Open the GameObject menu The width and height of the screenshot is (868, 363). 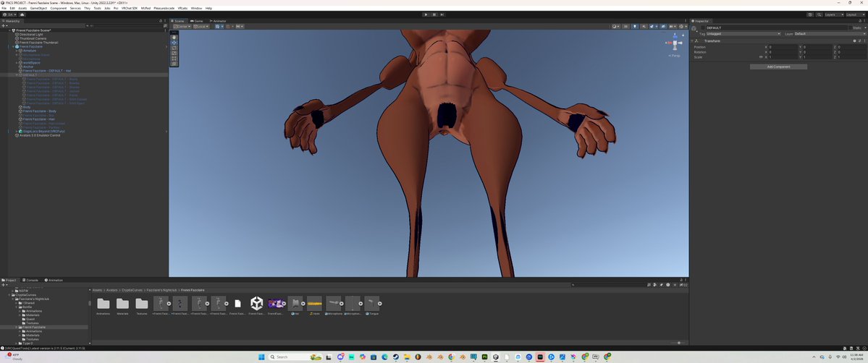pos(39,8)
